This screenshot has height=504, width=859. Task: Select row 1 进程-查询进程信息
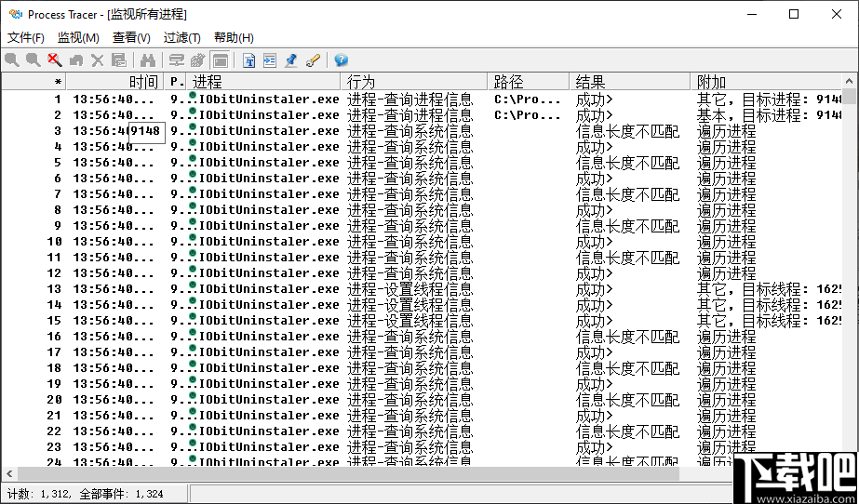409,99
